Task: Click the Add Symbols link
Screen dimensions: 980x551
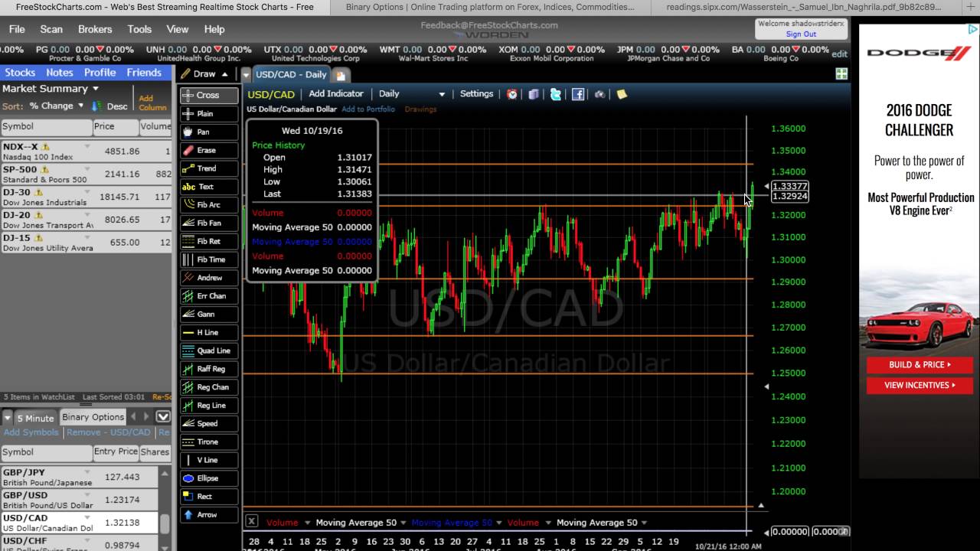Action: click(31, 432)
